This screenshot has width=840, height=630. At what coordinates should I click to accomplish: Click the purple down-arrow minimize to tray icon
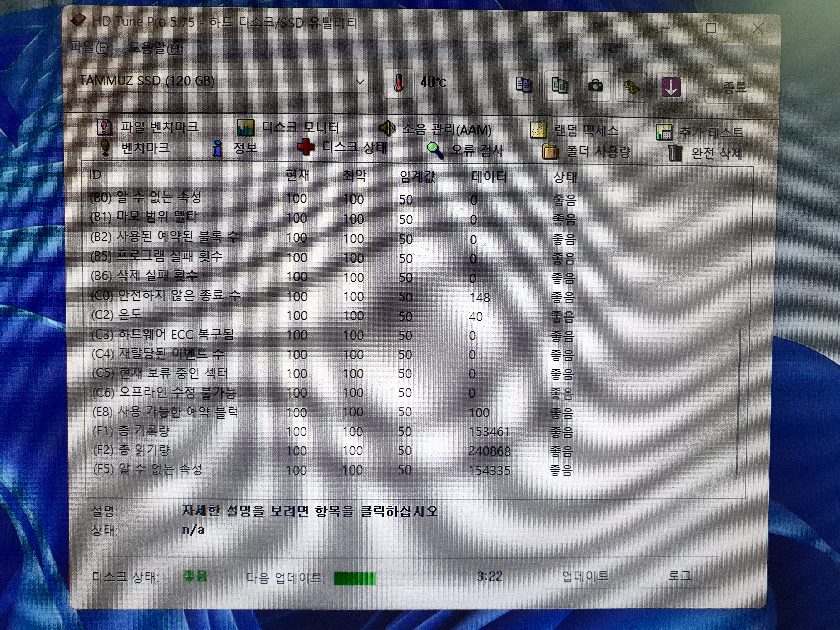pos(671,88)
